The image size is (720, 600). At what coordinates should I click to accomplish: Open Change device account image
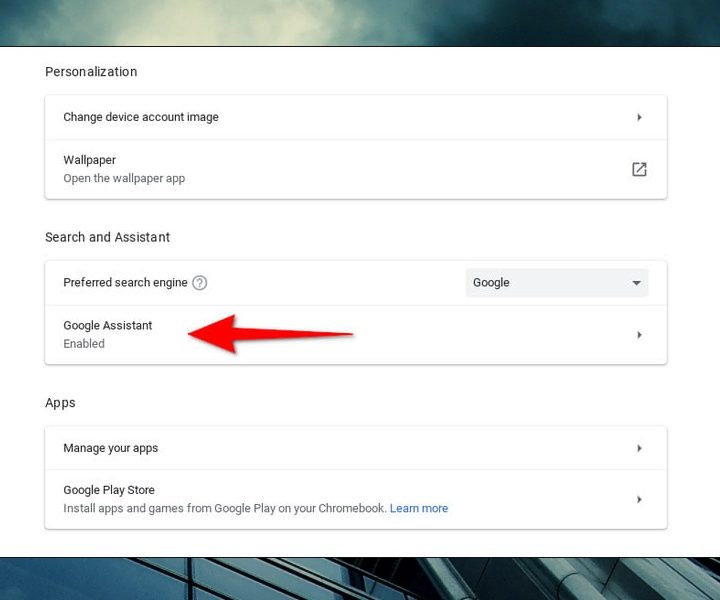(356, 118)
